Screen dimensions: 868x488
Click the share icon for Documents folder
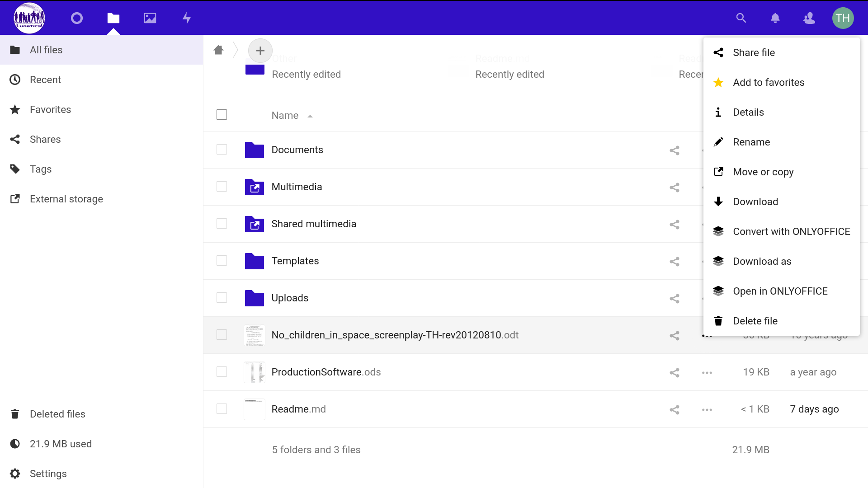click(x=675, y=150)
